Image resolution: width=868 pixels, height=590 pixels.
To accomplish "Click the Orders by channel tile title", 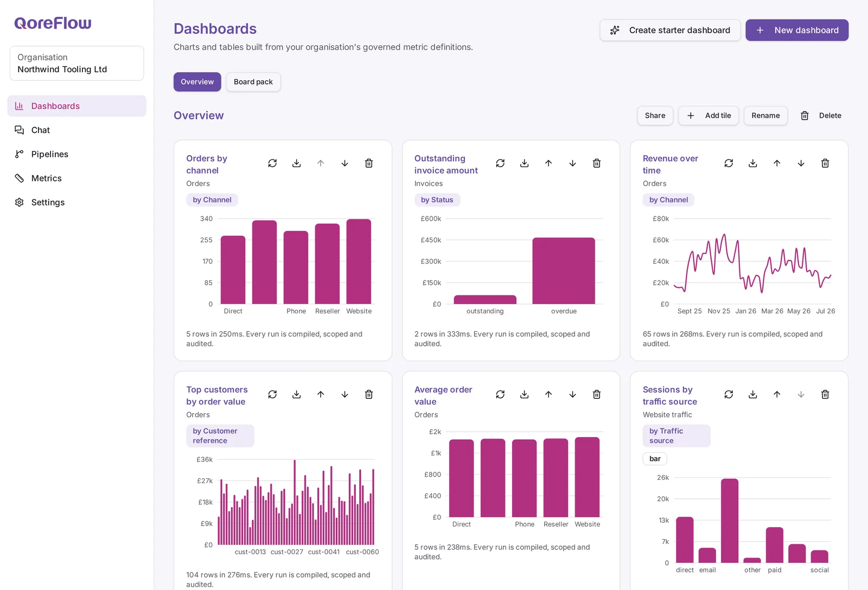I will point(207,164).
